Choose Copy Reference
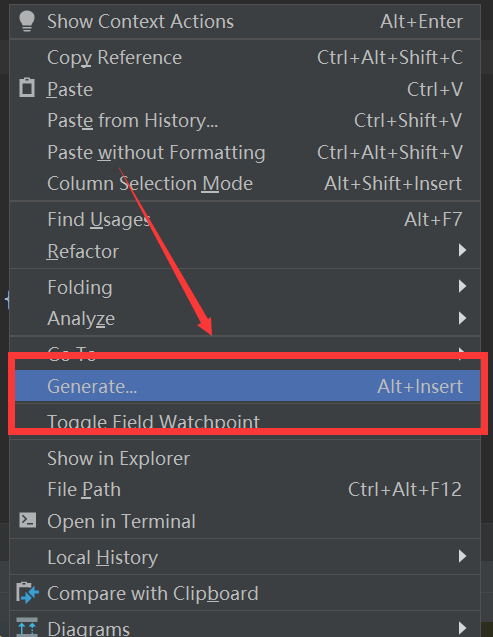This screenshot has width=493, height=637. [245, 58]
